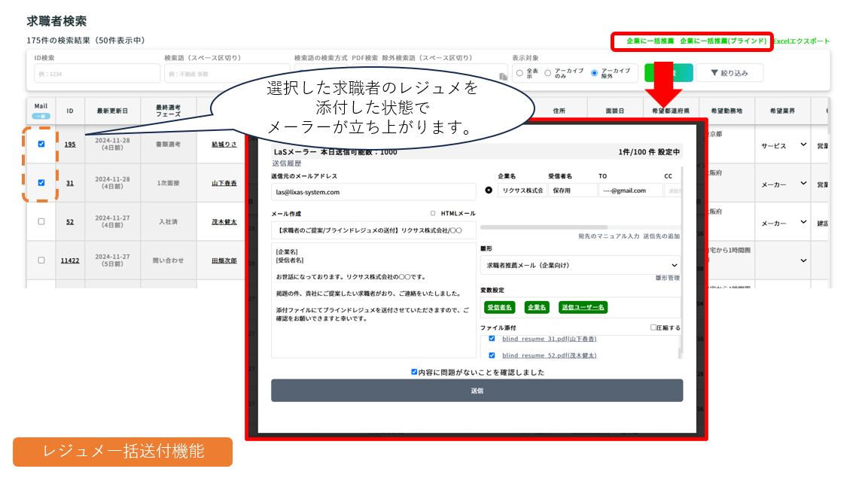Select the 全表示 radio option

tap(519, 73)
